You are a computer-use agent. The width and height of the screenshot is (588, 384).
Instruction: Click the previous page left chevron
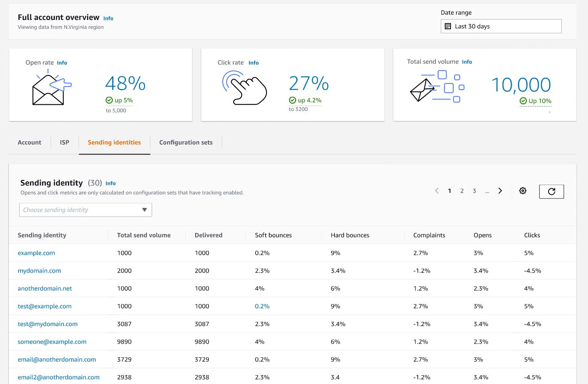[x=437, y=191]
